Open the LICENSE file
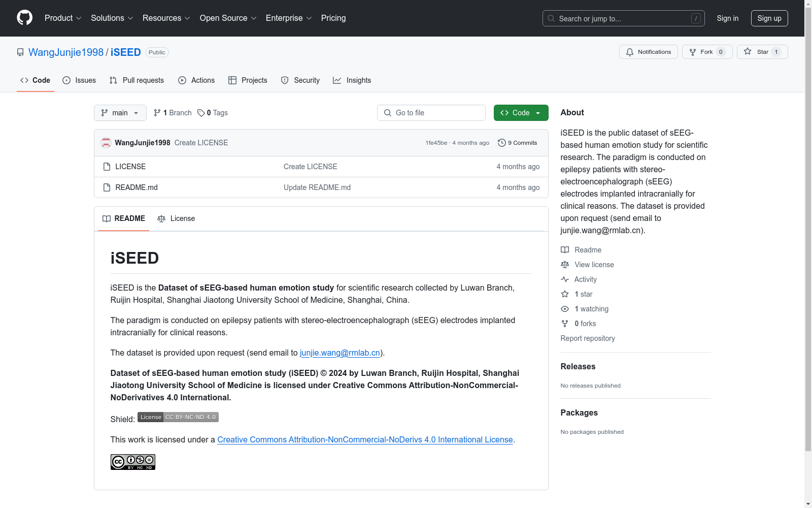The width and height of the screenshot is (812, 508). 130,167
